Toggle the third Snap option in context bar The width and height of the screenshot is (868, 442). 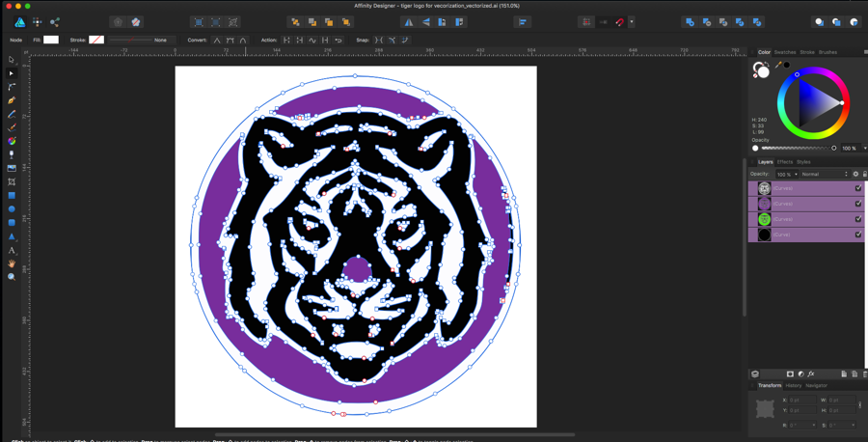pos(405,40)
